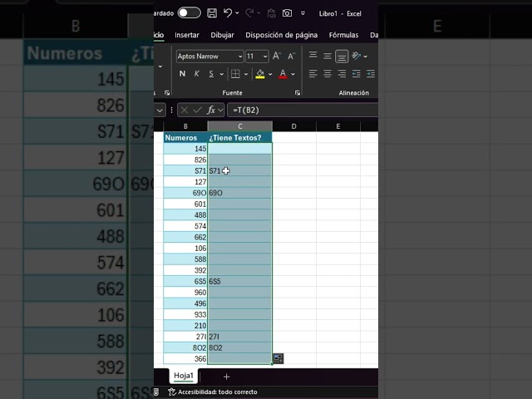Add a new sheet with the plus icon
This screenshot has width=532, height=399.
click(227, 377)
